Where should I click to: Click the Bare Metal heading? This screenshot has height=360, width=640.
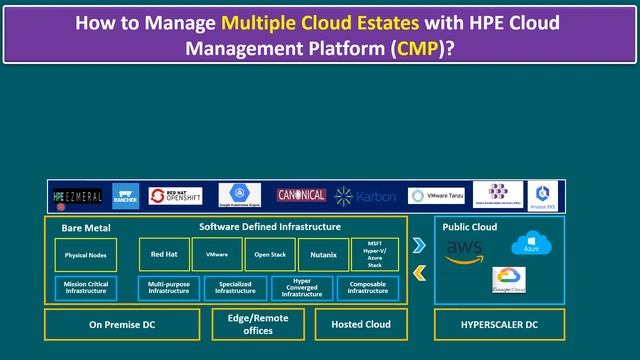(86, 228)
